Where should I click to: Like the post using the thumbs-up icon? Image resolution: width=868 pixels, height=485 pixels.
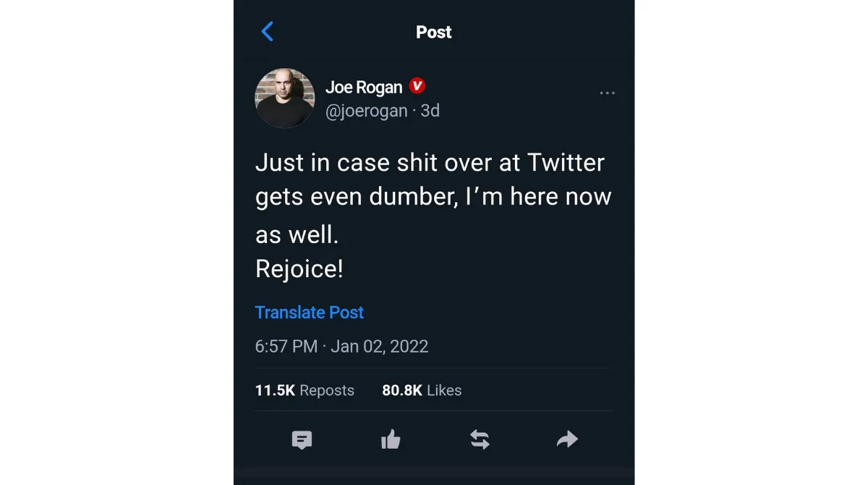(391, 439)
